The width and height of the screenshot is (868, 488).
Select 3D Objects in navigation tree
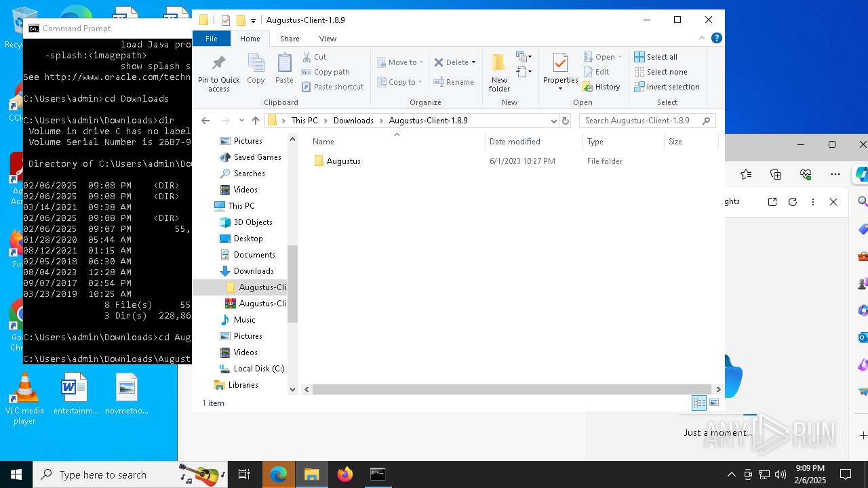pos(253,222)
